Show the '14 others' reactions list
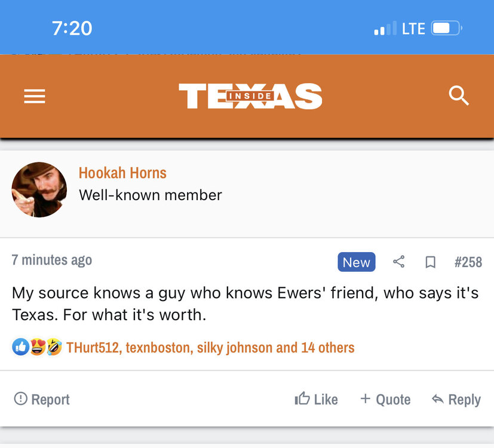 click(x=327, y=347)
